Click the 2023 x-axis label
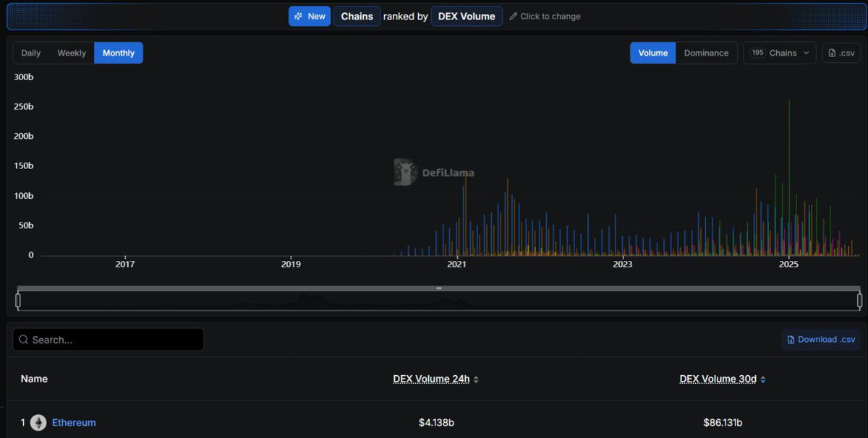Screen dimensions: 868x438 tap(623, 265)
